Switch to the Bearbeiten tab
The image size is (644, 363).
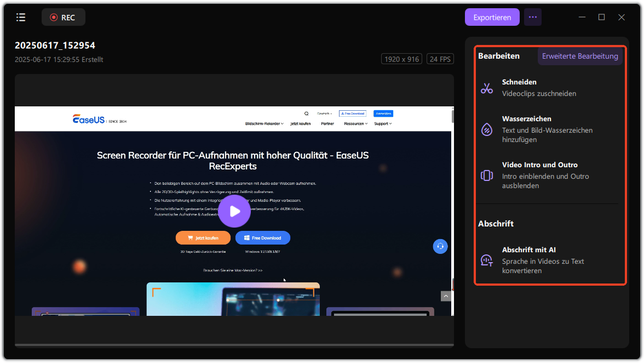pos(499,56)
